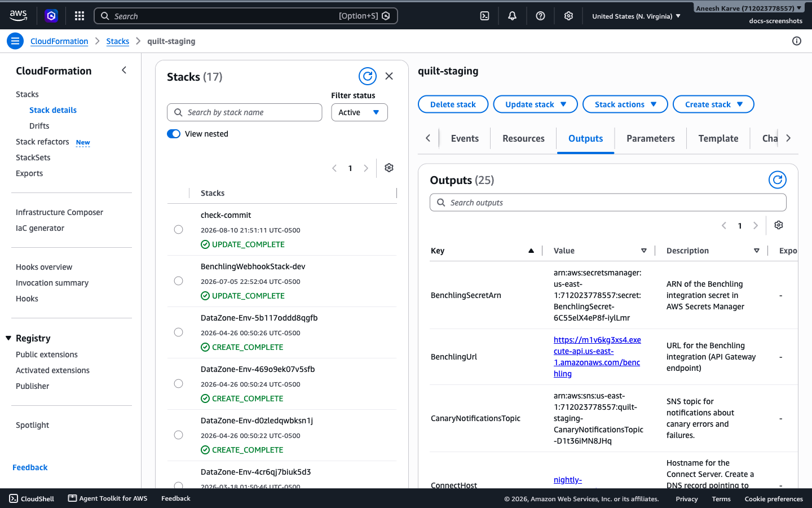Click CloudShell icon in bottom bar
The width and height of the screenshot is (812, 508).
tap(14, 498)
